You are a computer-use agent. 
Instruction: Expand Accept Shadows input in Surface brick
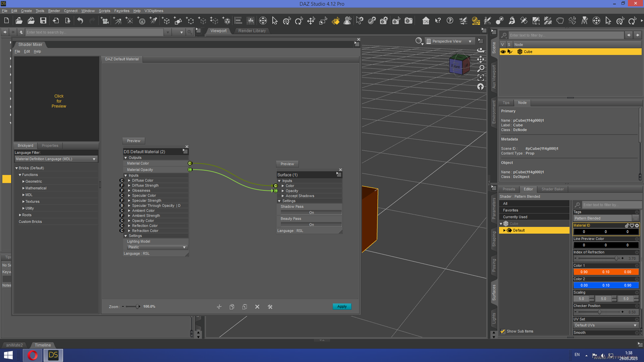click(x=283, y=196)
